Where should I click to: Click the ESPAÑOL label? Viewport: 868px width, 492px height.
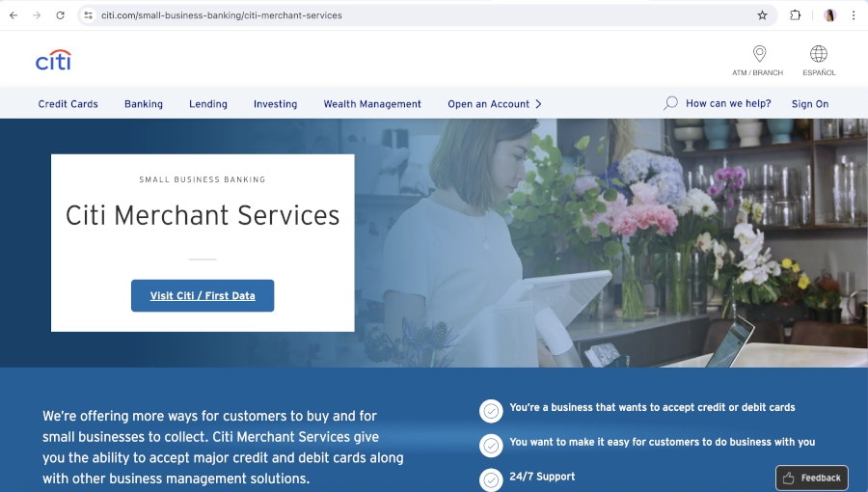click(x=819, y=72)
